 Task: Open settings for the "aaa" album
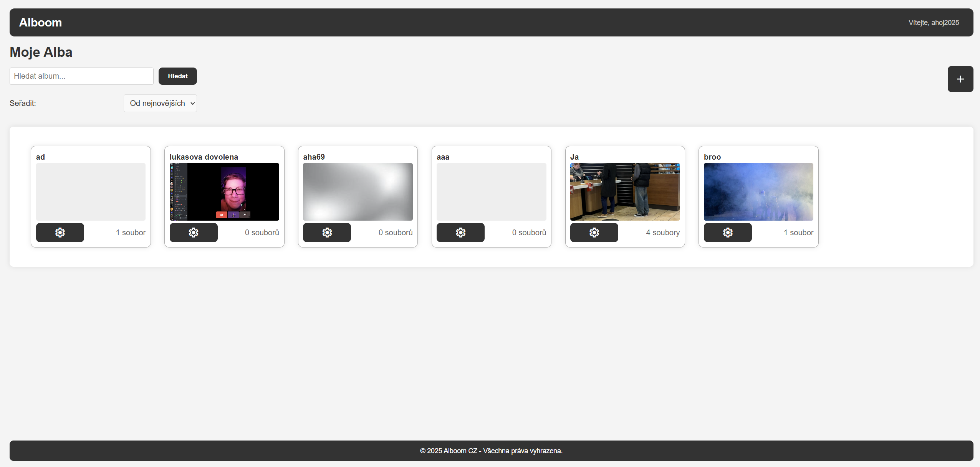(460, 232)
